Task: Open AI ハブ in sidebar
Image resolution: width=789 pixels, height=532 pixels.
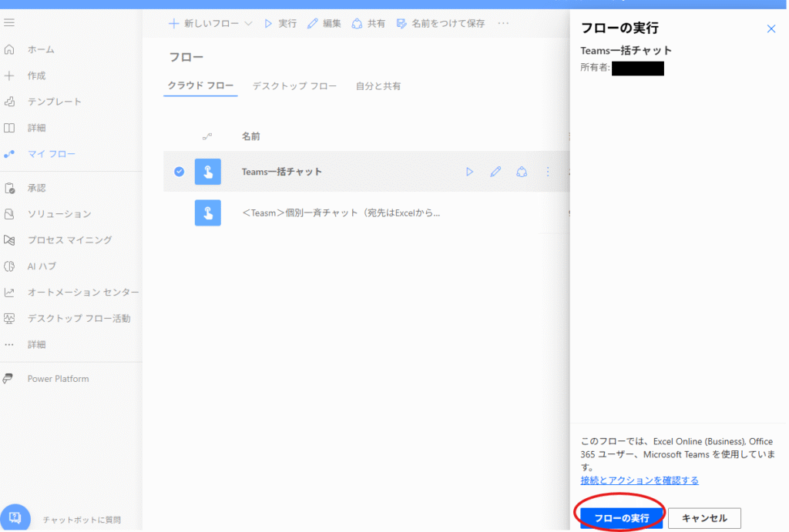Action: click(42, 266)
